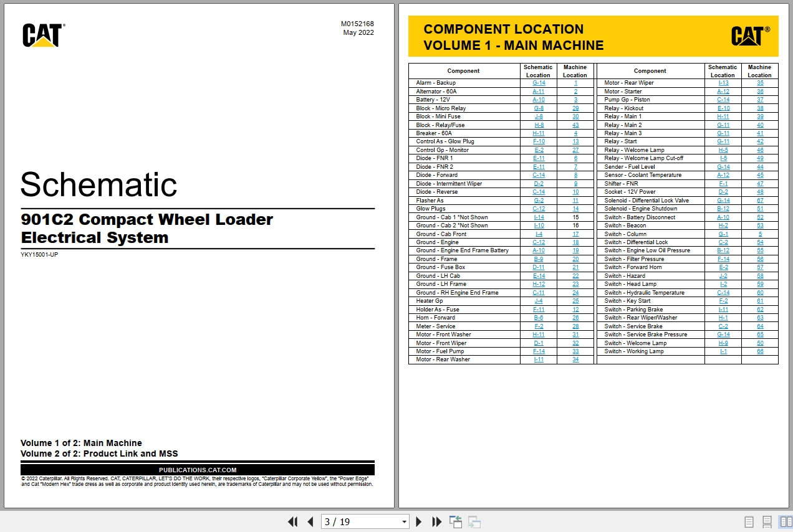793x532 pixels.
Task: Click schematic link G-2 for Flasher As
Action: coord(539,201)
